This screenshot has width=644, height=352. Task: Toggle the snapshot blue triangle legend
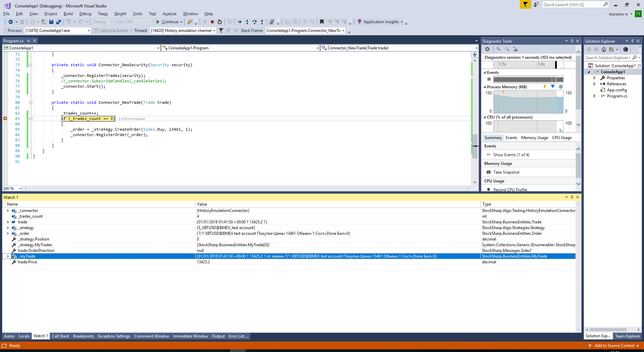(553, 87)
